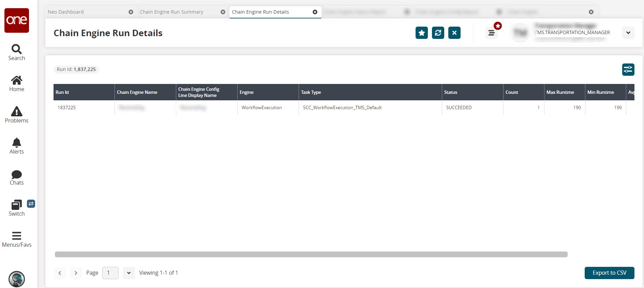The height and width of the screenshot is (288, 644).
Task: Click the small swap arrows badge near Switch
Action: [31, 204]
